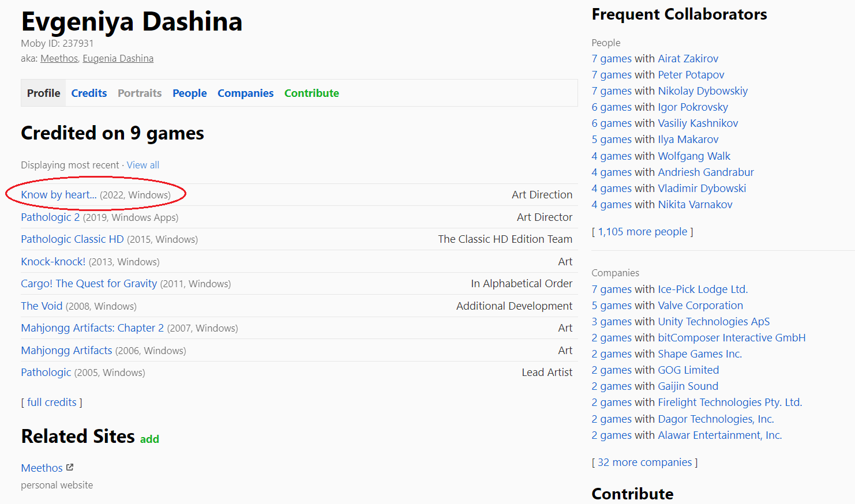This screenshot has width=855, height=504.
Task: Visit the Meethos personal website link
Action: tap(42, 468)
